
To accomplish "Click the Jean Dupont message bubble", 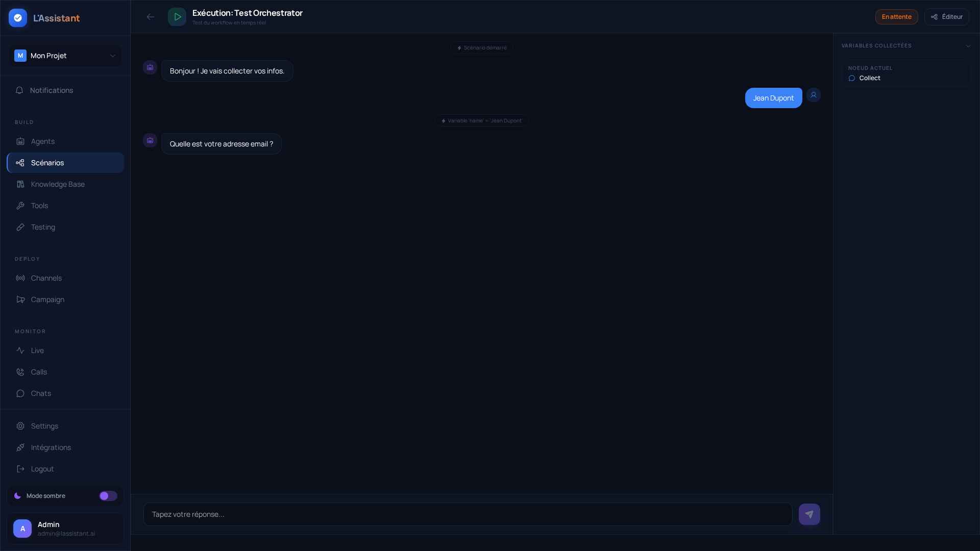I will [x=773, y=98].
